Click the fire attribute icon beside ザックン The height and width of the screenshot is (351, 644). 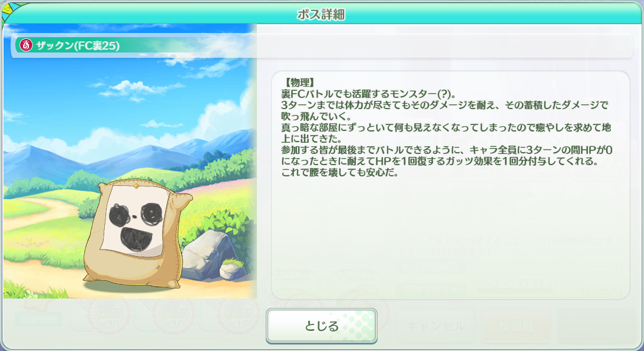point(26,45)
